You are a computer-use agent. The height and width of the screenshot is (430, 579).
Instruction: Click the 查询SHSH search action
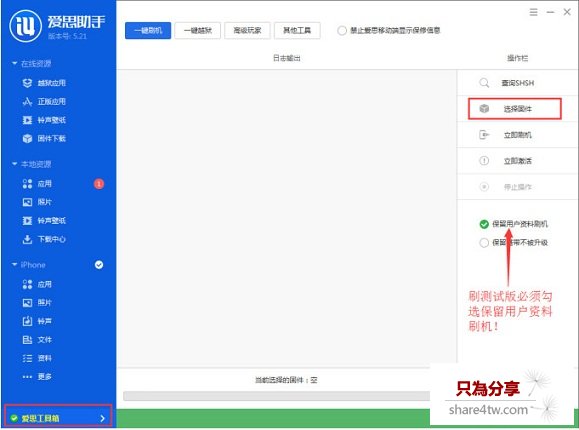click(x=517, y=83)
